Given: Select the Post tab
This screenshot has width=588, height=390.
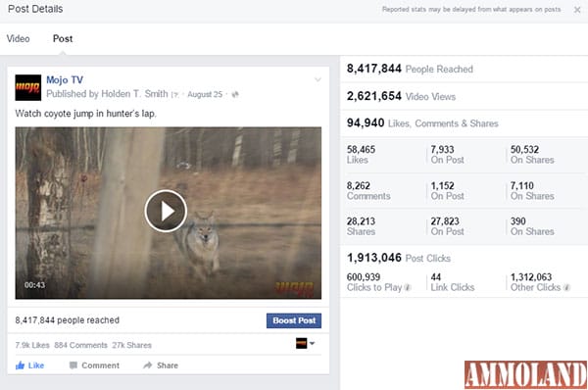Looking at the screenshot, I should [63, 38].
